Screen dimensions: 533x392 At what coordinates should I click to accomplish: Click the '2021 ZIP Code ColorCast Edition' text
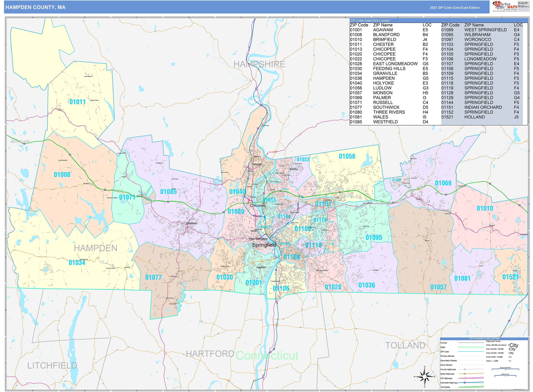pos(455,8)
